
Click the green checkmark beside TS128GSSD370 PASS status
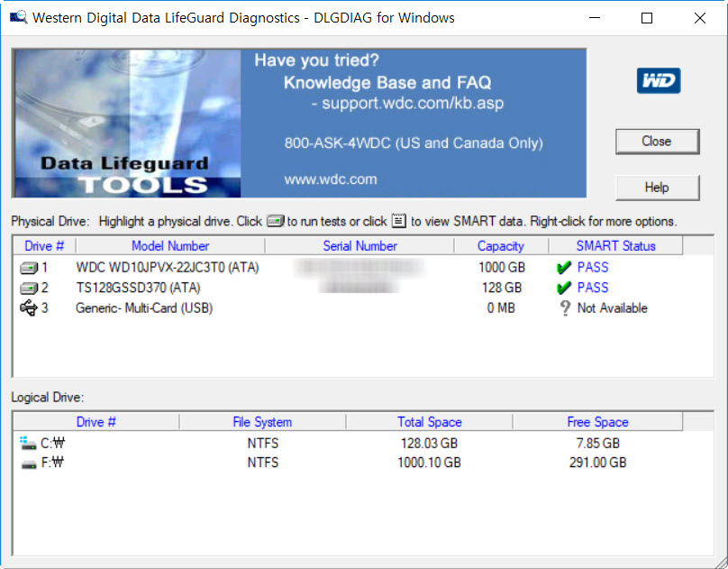tap(564, 288)
